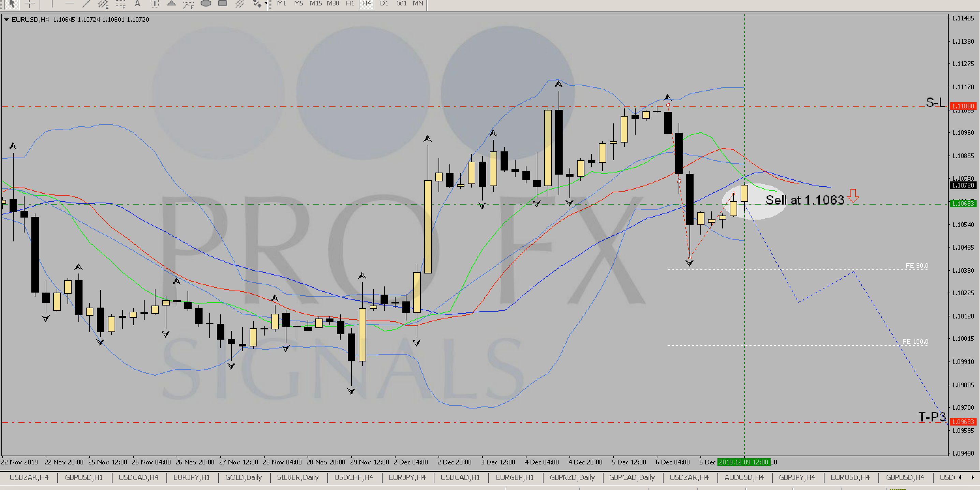Expand the EURUSD,H4 chart title triangle

6,19
